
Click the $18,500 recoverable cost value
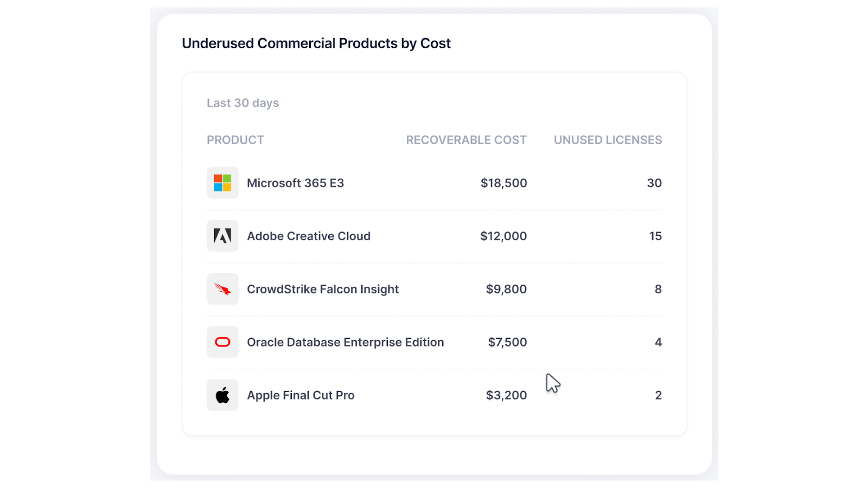click(503, 183)
